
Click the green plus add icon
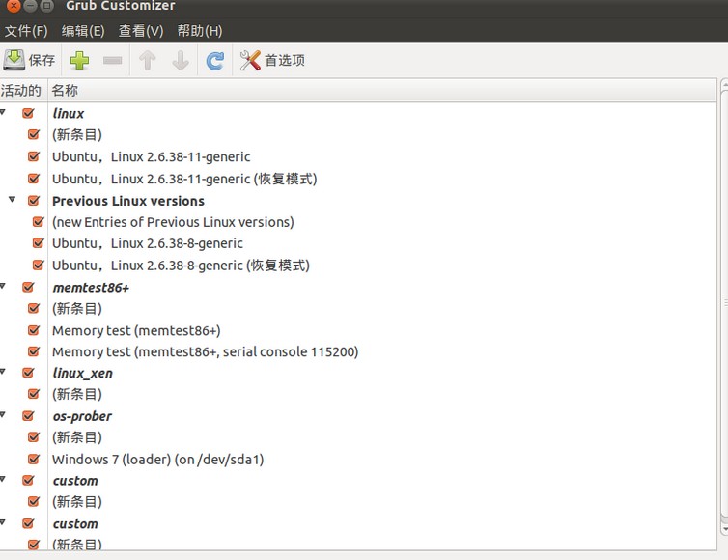click(80, 61)
